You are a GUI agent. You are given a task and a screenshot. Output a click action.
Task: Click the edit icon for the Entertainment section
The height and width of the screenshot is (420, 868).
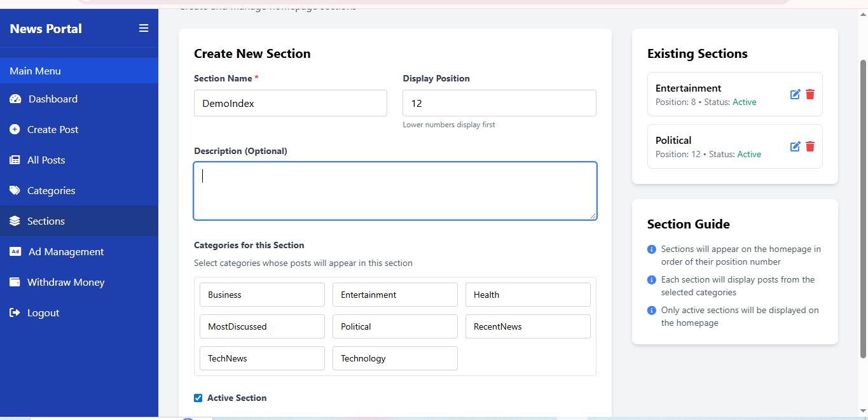[795, 94]
